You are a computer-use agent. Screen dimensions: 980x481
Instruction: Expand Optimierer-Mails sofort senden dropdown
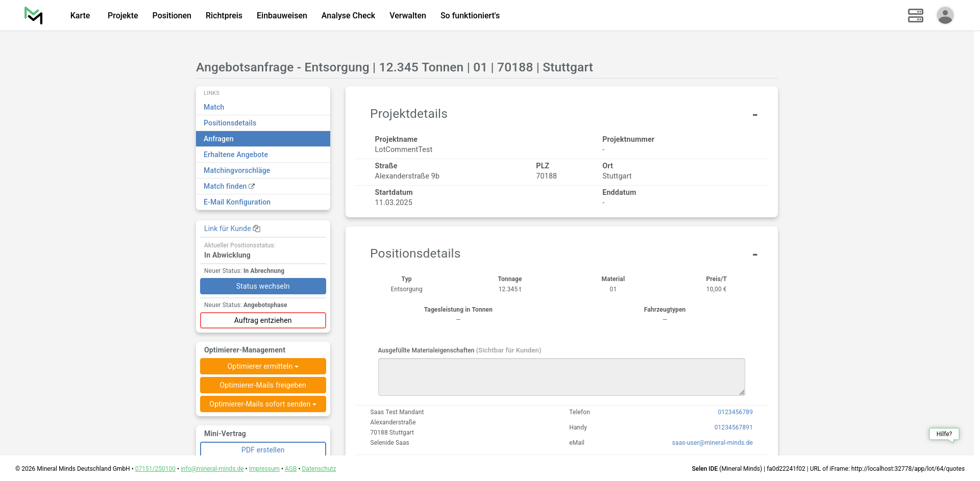point(263,404)
